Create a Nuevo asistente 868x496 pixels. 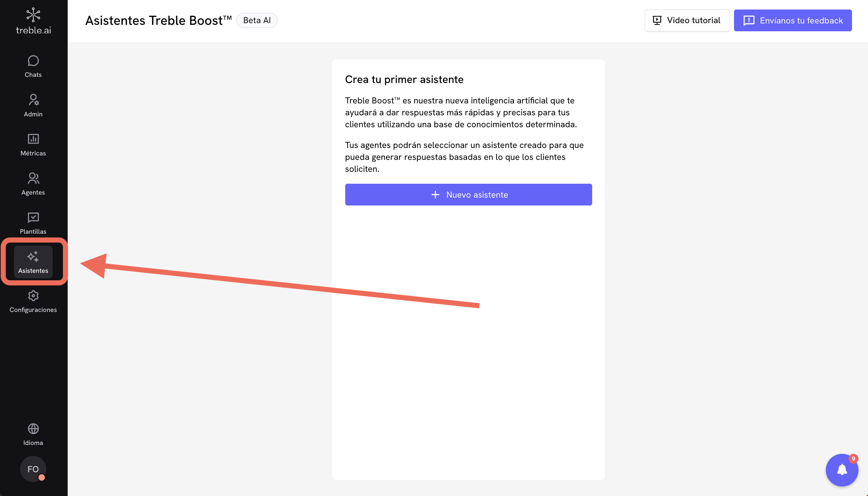point(468,195)
